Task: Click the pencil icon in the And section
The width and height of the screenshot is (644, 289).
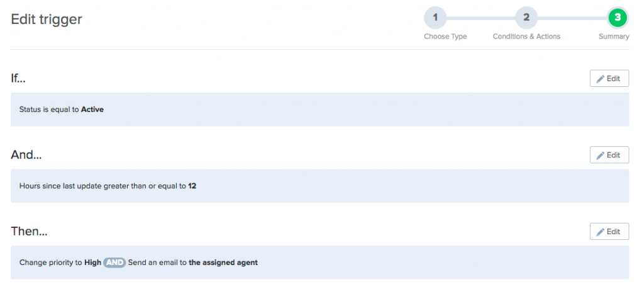Action: [x=601, y=155]
